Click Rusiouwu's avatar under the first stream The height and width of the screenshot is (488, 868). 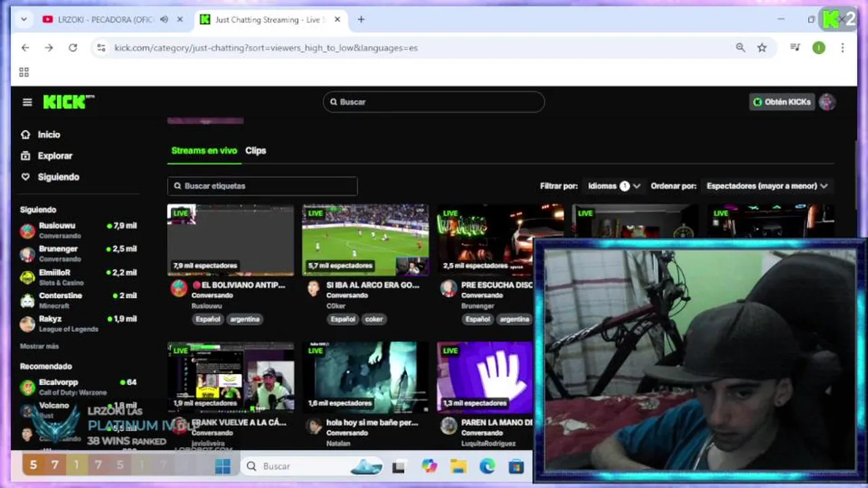pyautogui.click(x=179, y=289)
